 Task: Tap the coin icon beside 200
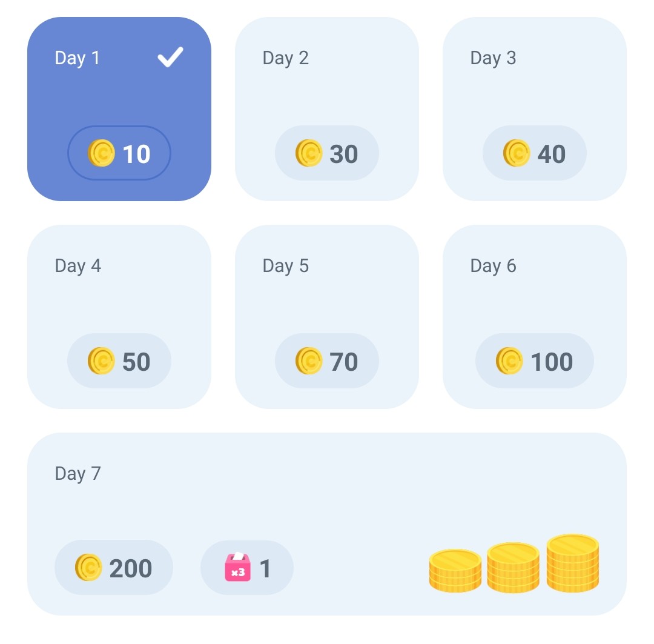(88, 568)
